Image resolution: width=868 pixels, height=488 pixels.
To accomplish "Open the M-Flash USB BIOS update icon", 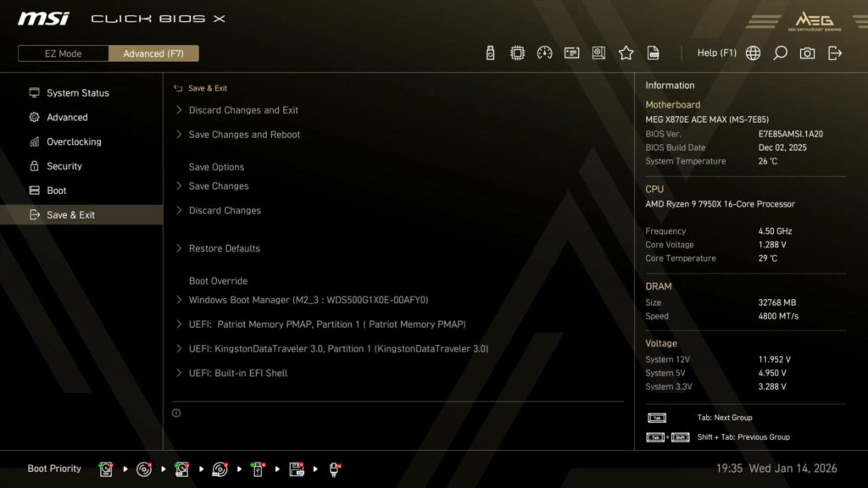I will pyautogui.click(x=490, y=53).
